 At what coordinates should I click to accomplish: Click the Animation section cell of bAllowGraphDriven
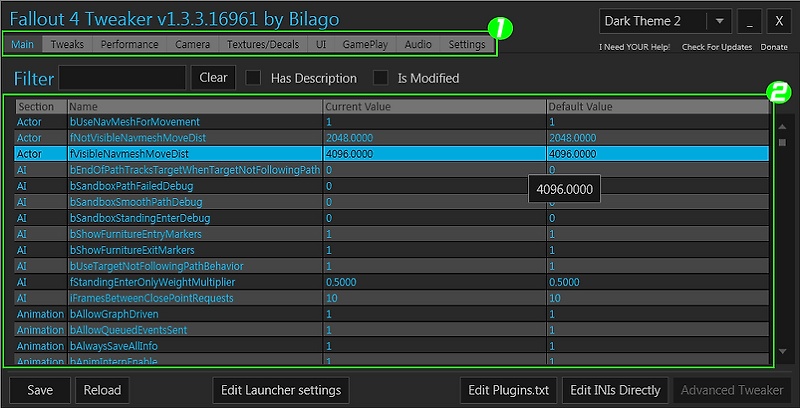pos(41,314)
